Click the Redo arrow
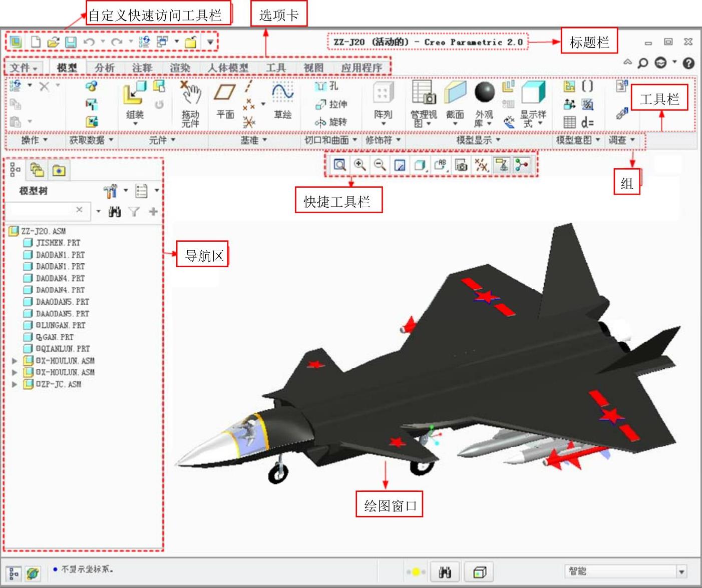 click(117, 42)
